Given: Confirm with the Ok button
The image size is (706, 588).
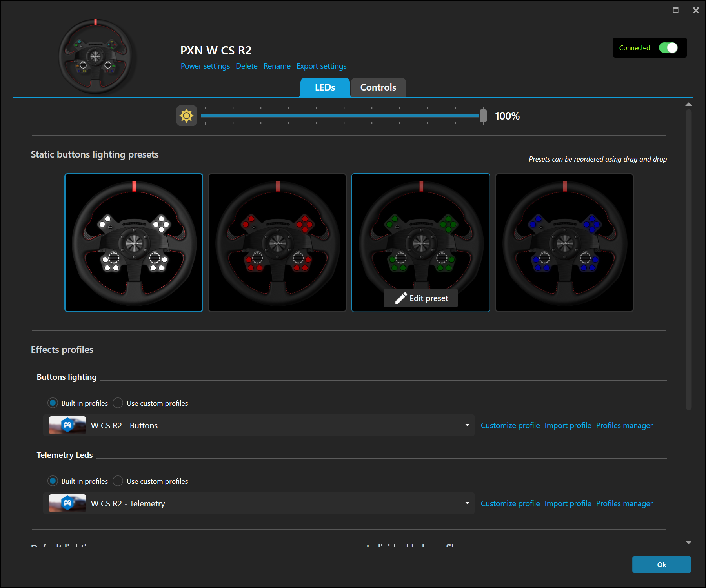Looking at the screenshot, I should coord(662,564).
